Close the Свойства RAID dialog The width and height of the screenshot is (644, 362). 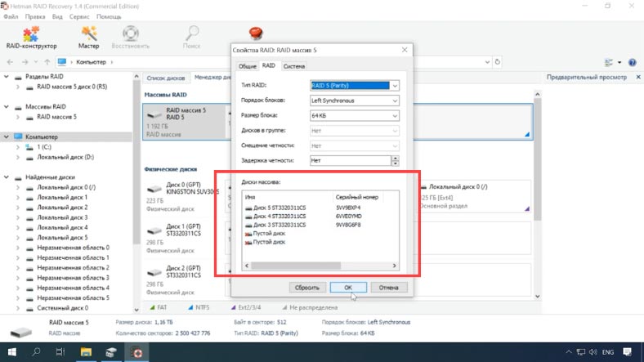point(405,50)
